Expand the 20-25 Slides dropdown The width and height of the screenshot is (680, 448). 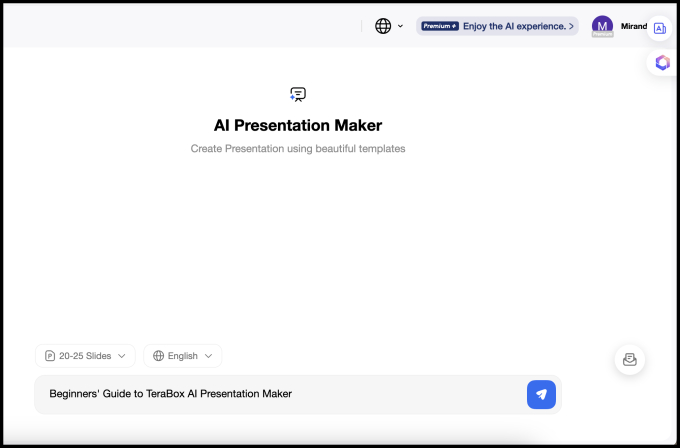pyautogui.click(x=85, y=356)
